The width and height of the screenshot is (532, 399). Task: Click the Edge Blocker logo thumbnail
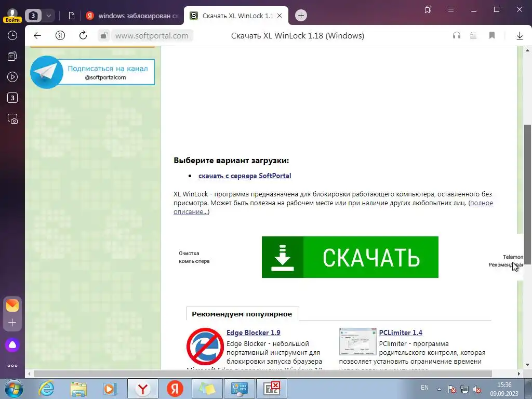pos(205,347)
